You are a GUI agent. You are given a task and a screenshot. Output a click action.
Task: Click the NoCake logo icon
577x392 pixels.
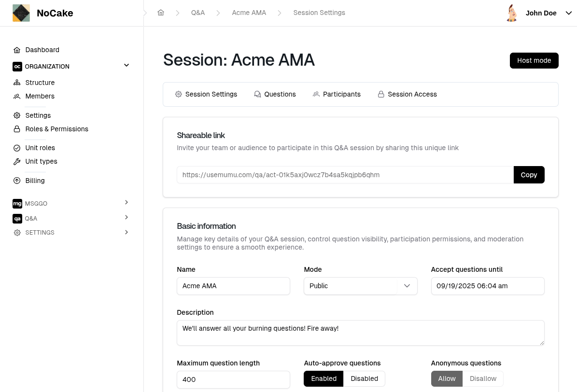21,13
